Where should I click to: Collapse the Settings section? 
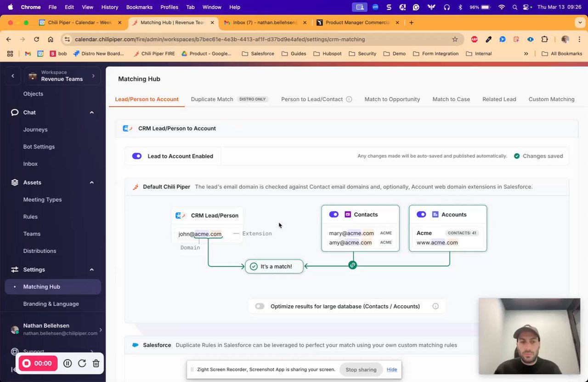pyautogui.click(x=91, y=270)
